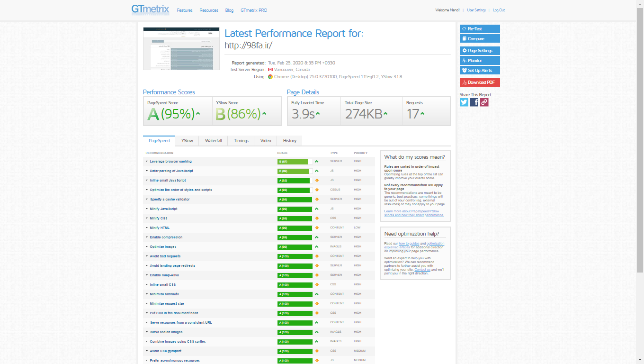The height and width of the screenshot is (364, 644).
Task: Click green trend arrow beside YSlow Score
Action: [x=264, y=114]
